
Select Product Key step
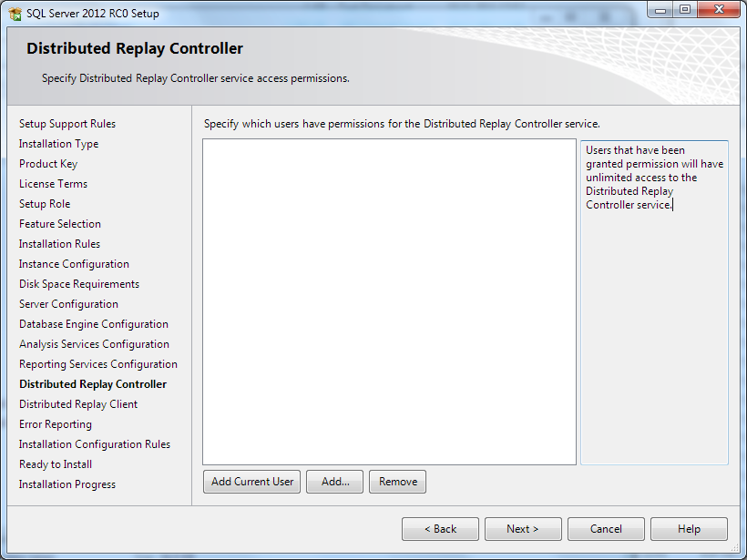tap(48, 164)
